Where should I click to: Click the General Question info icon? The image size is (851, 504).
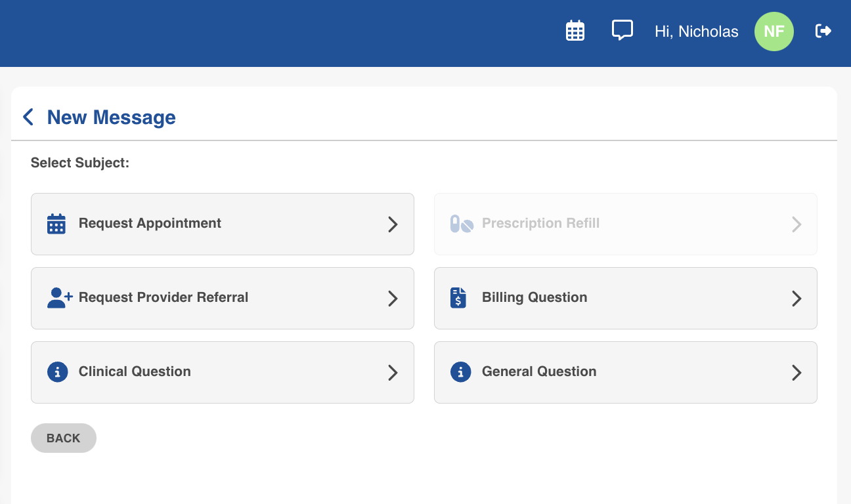click(x=461, y=372)
